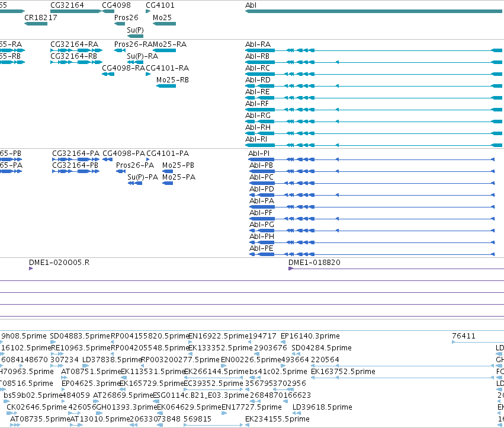This screenshot has width=504, height=428.
Task: Select the Abl gene bar
Action: [374, 11]
